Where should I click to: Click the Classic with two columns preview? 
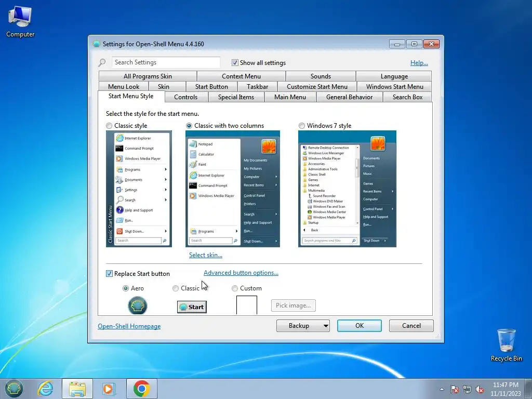pyautogui.click(x=233, y=189)
